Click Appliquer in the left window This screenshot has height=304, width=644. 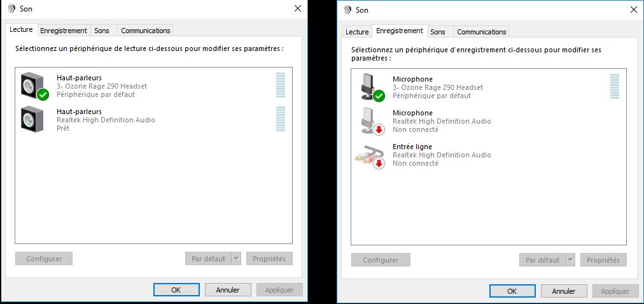tap(279, 289)
